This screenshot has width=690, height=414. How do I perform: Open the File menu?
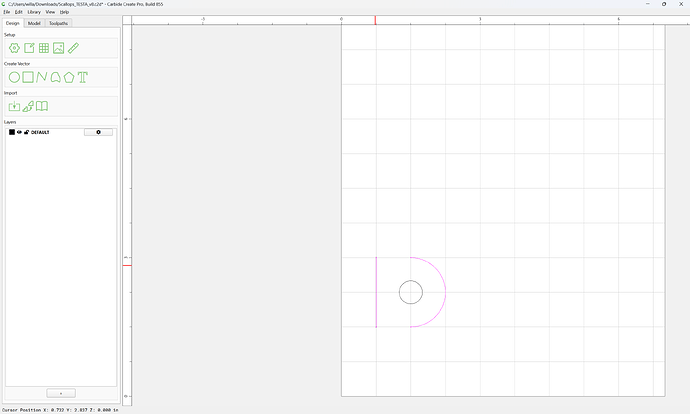[7, 12]
